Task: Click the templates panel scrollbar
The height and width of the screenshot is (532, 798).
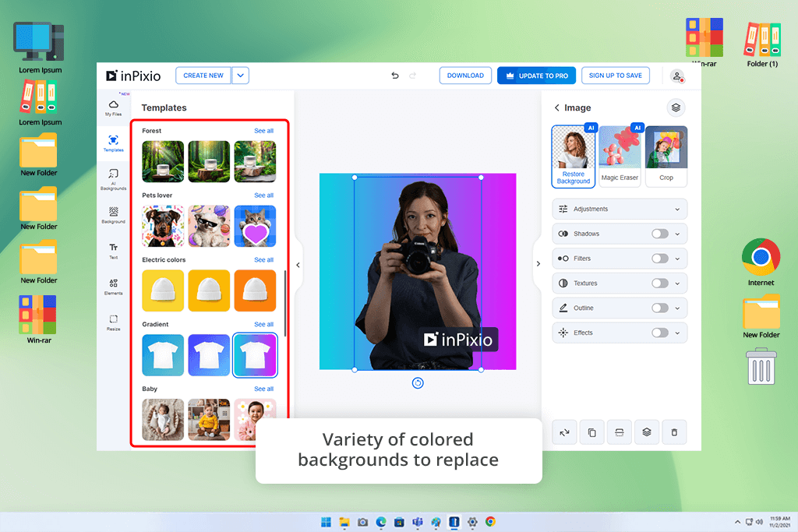Action: pos(285,303)
